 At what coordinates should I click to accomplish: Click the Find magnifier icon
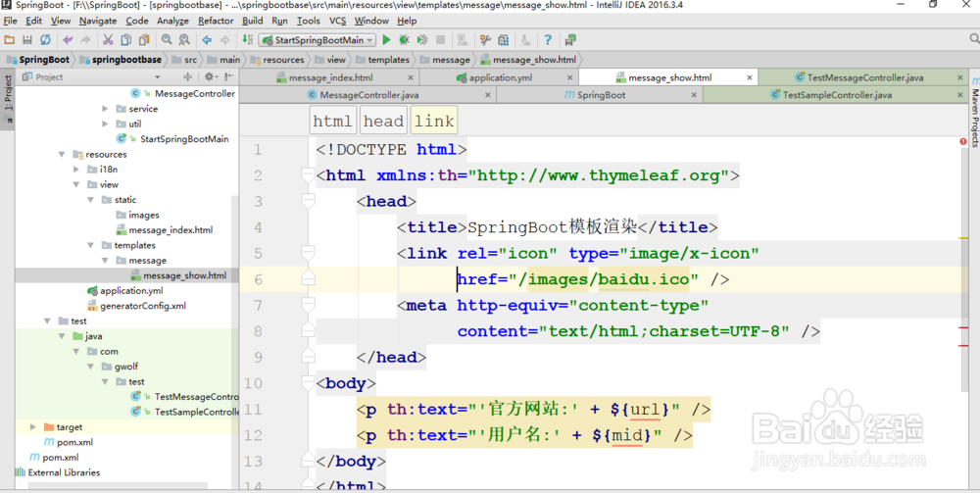coord(167,40)
